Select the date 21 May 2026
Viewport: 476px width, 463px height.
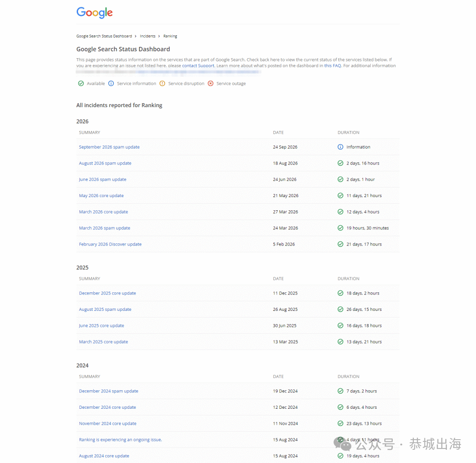(286, 196)
